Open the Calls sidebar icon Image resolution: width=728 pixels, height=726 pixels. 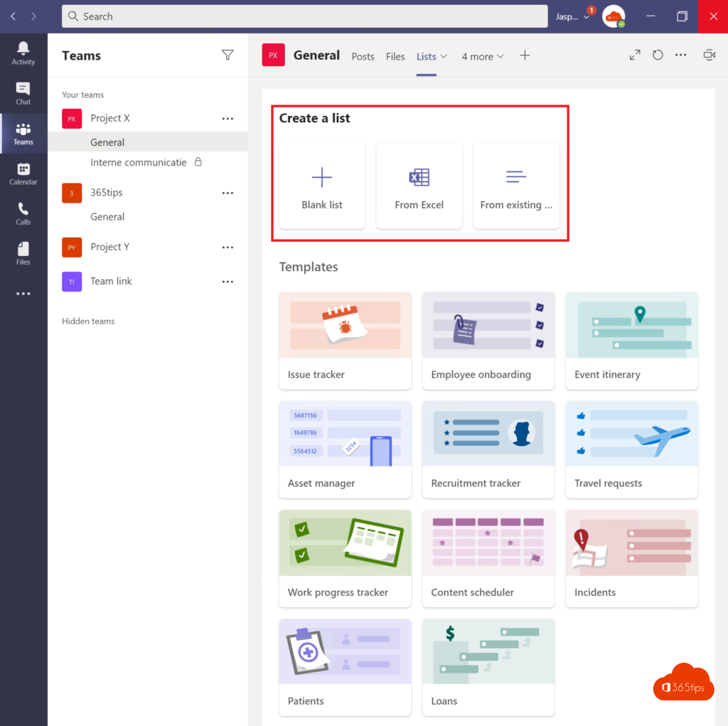coord(23,213)
